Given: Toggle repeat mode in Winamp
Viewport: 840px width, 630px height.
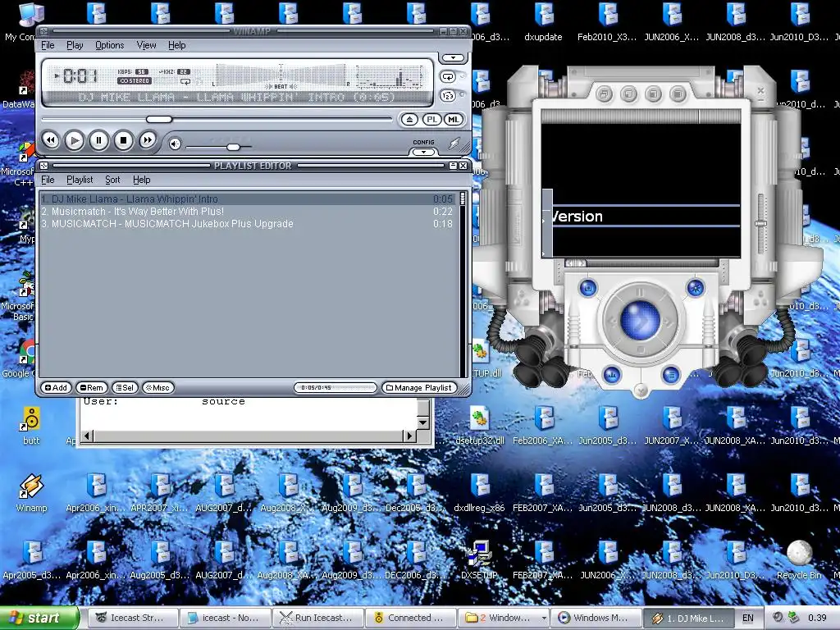Looking at the screenshot, I should click(448, 77).
